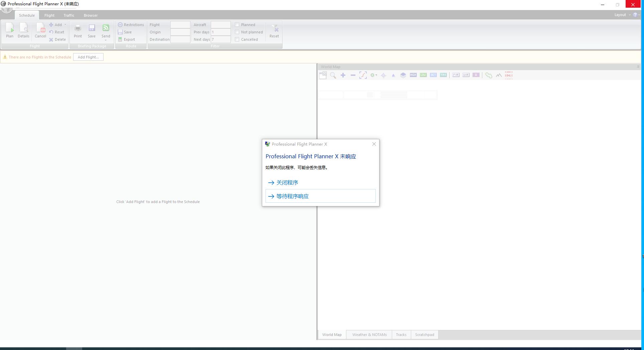
Task: Toggle the HIGH airways map layer
Action: [413, 75]
